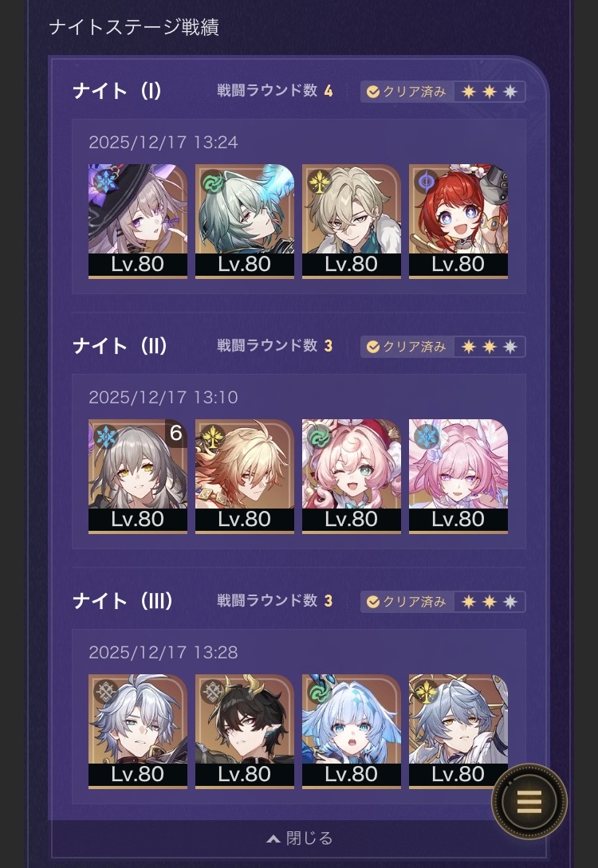Collapse the records with 閉じる

click(x=300, y=838)
